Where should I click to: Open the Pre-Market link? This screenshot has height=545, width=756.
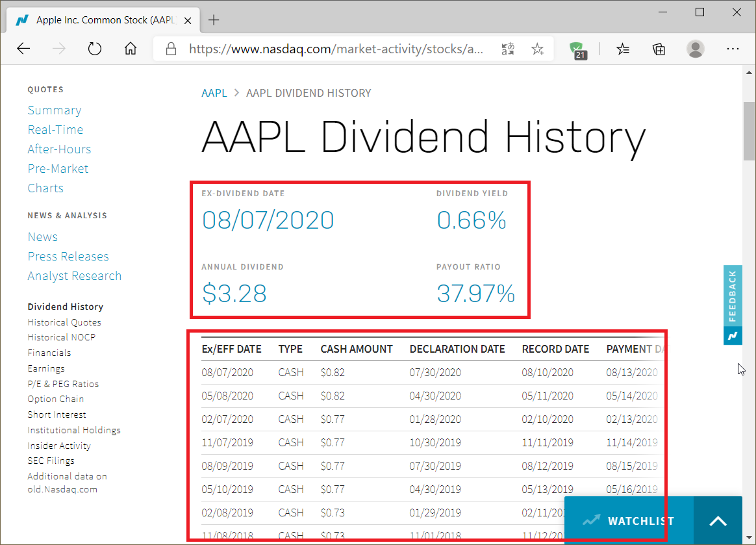pyautogui.click(x=58, y=169)
